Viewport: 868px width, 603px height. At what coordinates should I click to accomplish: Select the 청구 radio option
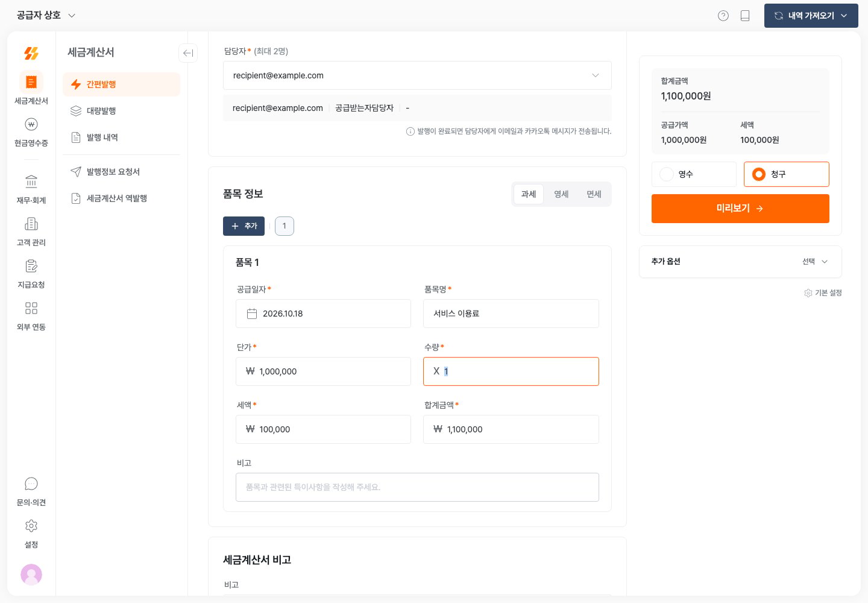[x=786, y=174]
